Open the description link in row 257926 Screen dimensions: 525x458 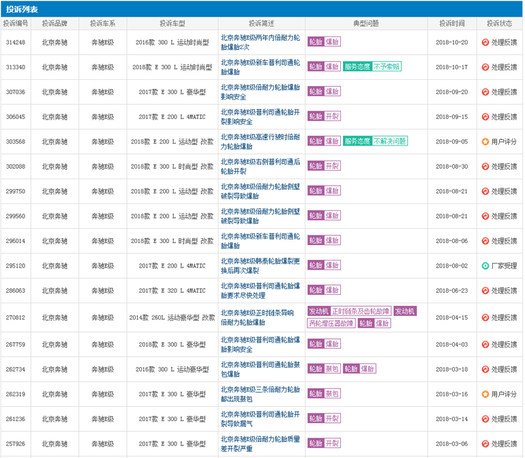click(x=260, y=444)
